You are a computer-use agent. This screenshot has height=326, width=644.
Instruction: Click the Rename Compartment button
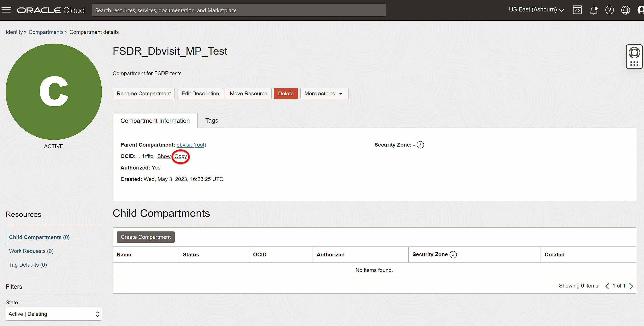pos(144,94)
